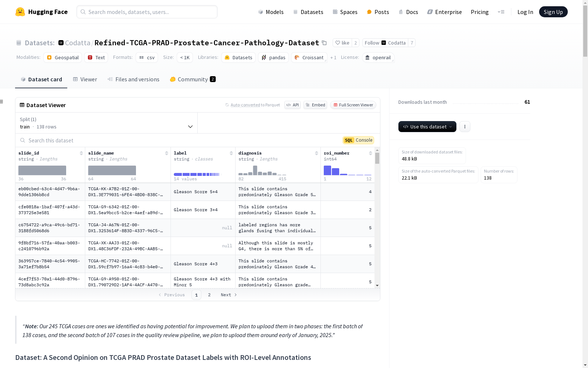Click the roi_number histogram first bar
This screenshot has height=368, width=588.
(327, 170)
